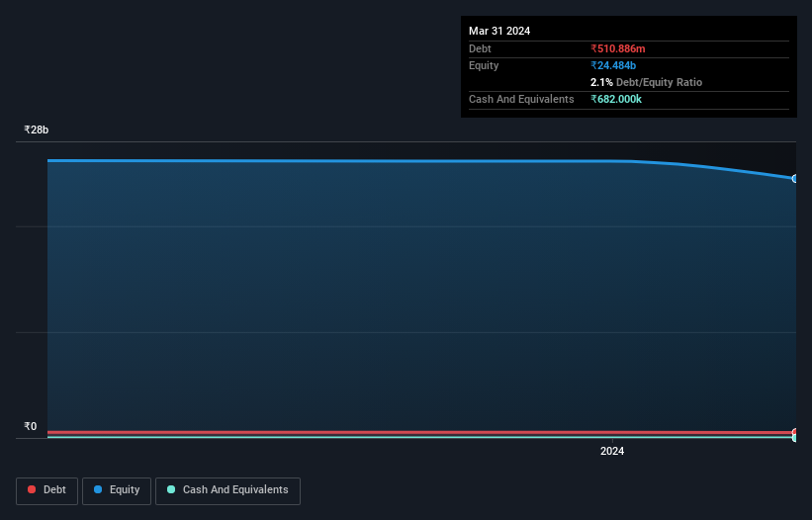Toggle the Equity series legend button
This screenshot has width=812, height=520.
[x=117, y=490]
